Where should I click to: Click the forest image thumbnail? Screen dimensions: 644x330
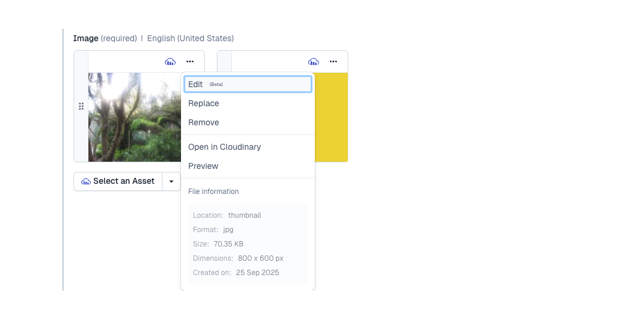134,117
